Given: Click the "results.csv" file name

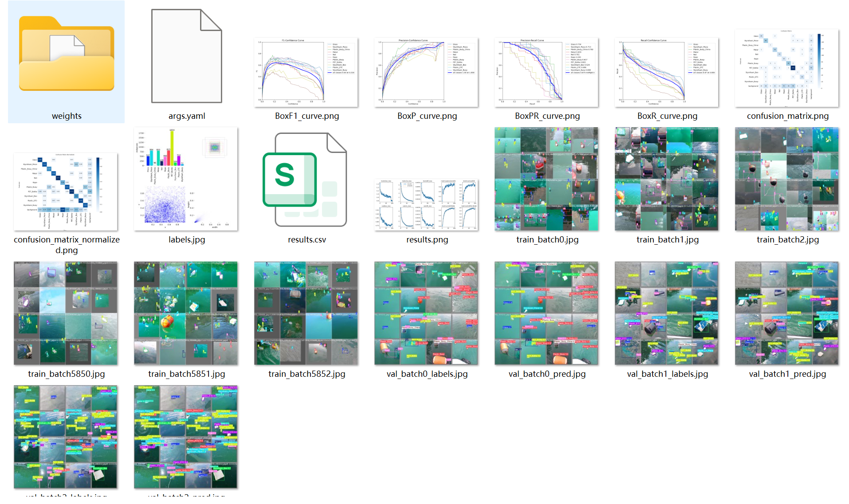Looking at the screenshot, I should (x=307, y=240).
